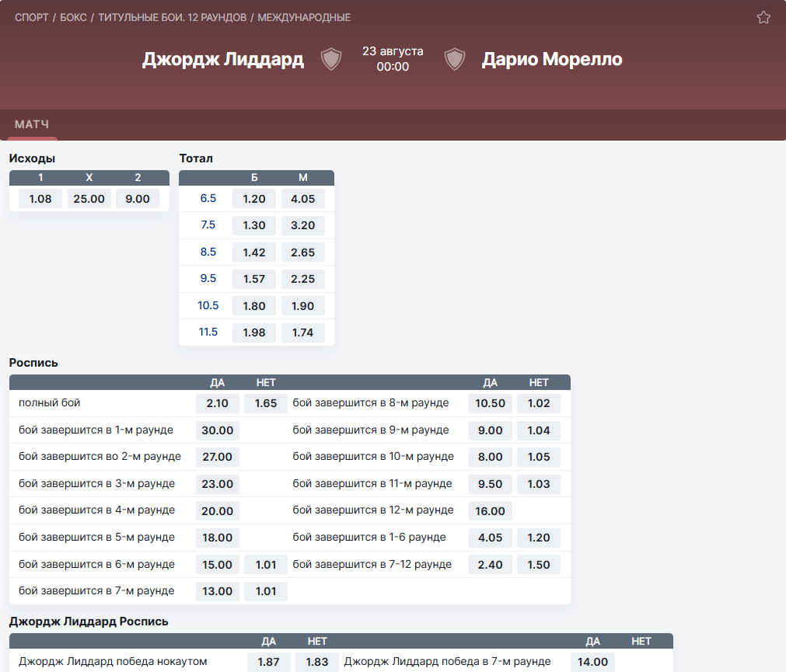Bet on outcome 1 at 1.08
Viewport: 786px width, 672px height.
tap(40, 199)
